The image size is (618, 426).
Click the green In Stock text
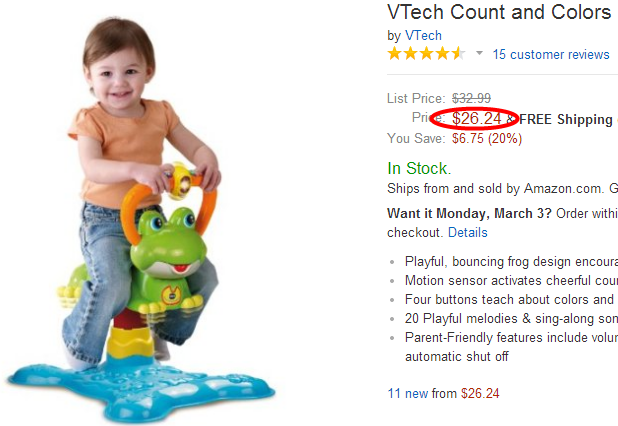point(418,168)
